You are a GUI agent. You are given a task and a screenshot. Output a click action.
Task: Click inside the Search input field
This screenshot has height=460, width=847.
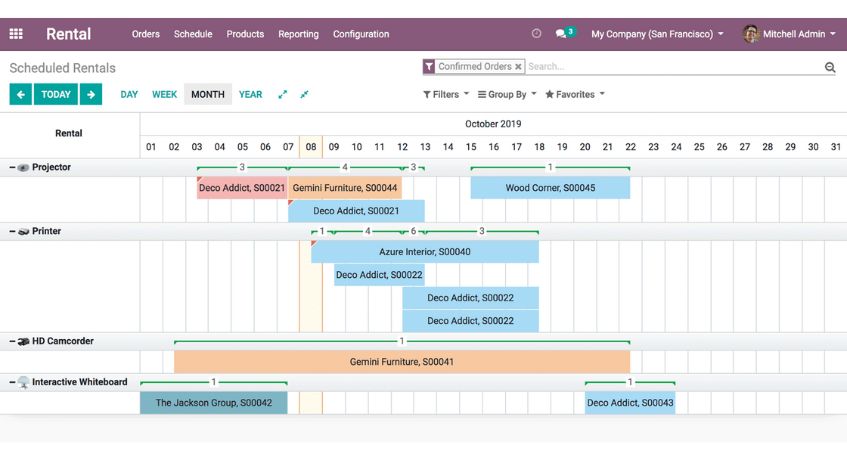(670, 67)
